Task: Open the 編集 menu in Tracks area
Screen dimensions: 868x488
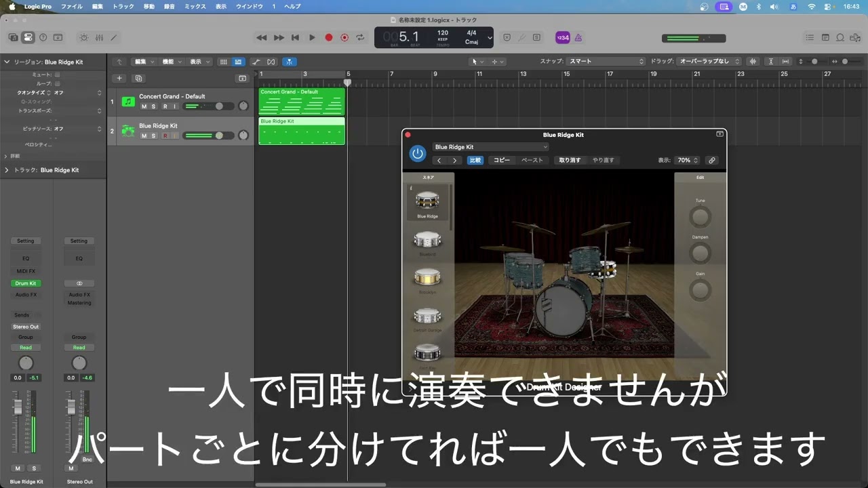Action: pyautogui.click(x=144, y=62)
